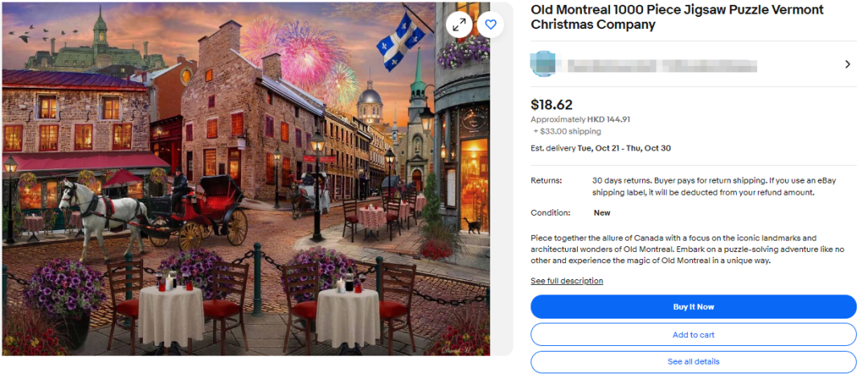This screenshot has width=868, height=379.
Task: Click the $18.62 price
Action: 552,105
